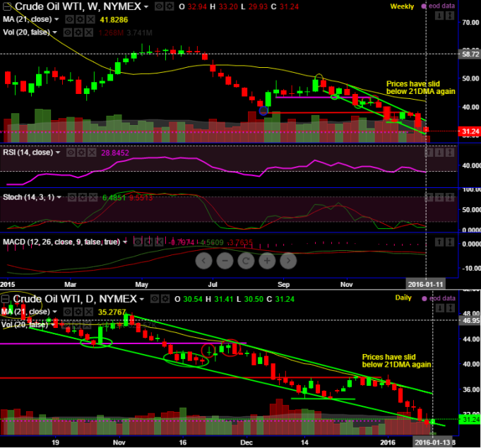This screenshot has height=448, width=481.
Task: Click the 2016-01-13 date axis label
Action: coord(432,442)
